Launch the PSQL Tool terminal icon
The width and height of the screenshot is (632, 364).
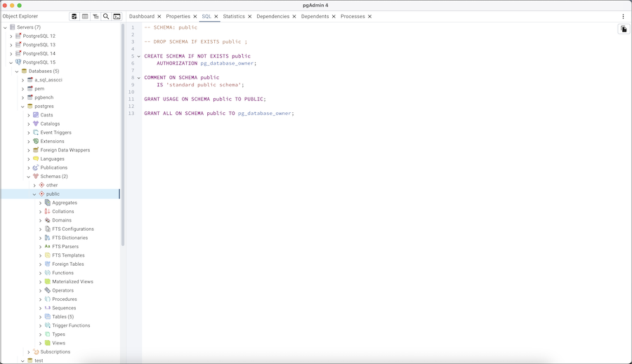coord(117,17)
